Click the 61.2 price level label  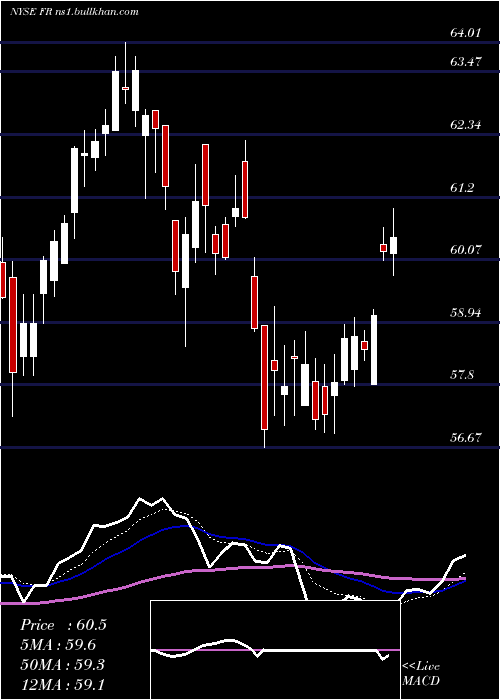tap(462, 188)
